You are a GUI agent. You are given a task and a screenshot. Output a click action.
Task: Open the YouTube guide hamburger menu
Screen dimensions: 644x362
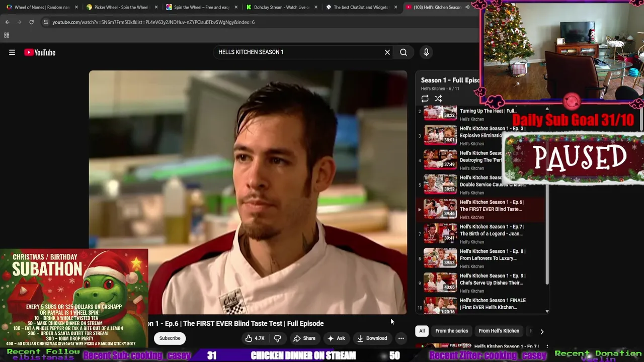click(12, 52)
